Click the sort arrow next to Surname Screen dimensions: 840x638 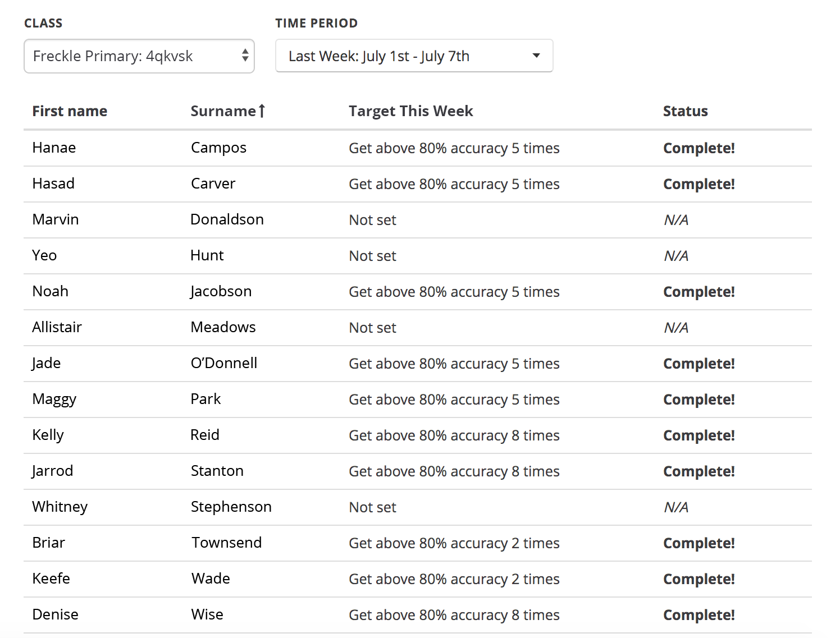(x=262, y=111)
